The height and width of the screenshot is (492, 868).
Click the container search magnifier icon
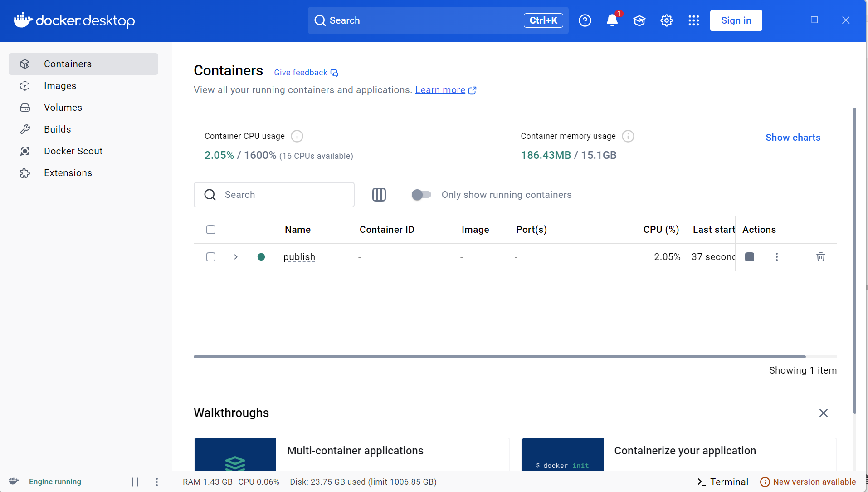point(210,195)
